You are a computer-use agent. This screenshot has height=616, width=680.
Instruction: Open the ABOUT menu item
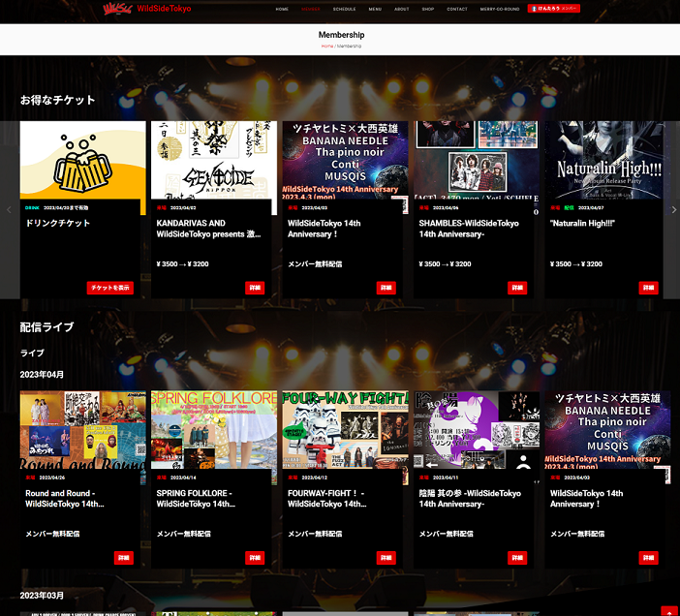point(402,9)
